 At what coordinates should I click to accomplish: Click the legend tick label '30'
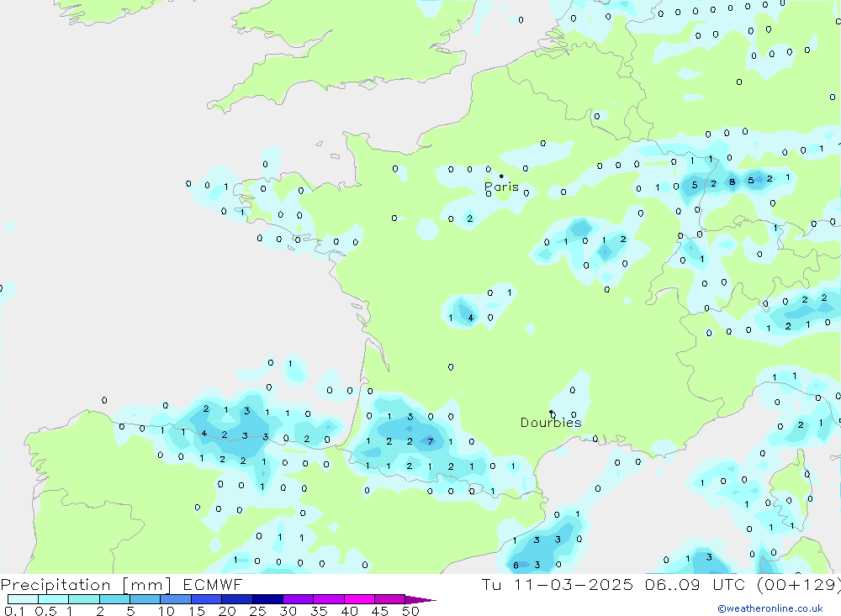point(288,611)
